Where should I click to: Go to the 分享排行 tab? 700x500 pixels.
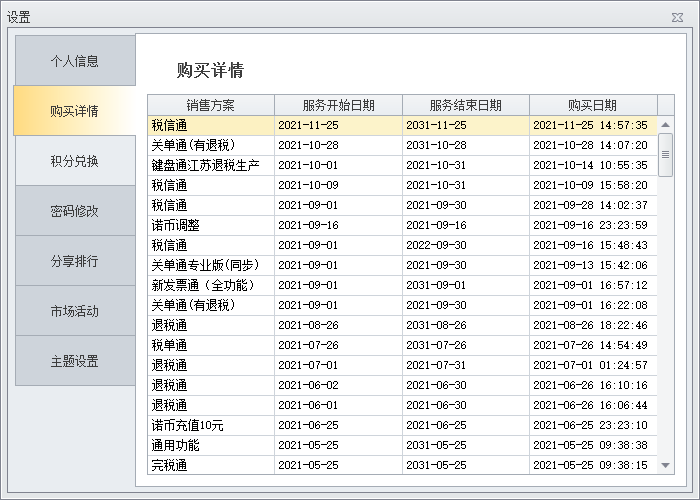click(x=75, y=261)
